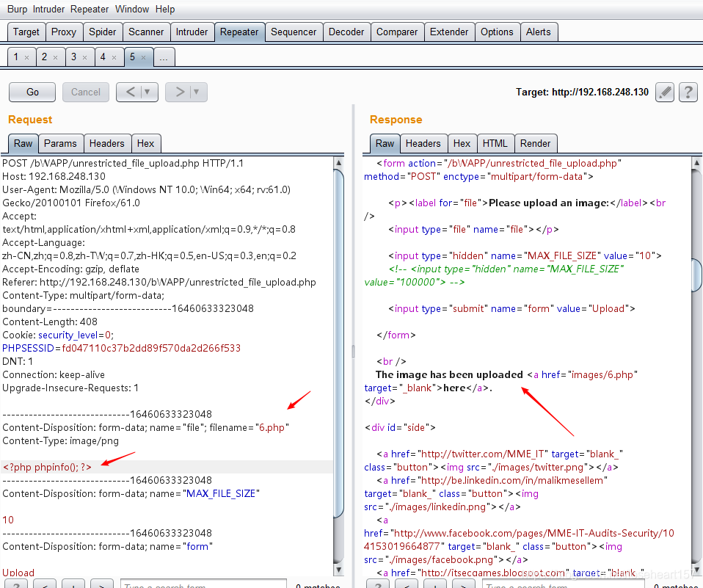Open the help question mark icon near Target
The width and height of the screenshot is (703, 588).
pos(688,92)
